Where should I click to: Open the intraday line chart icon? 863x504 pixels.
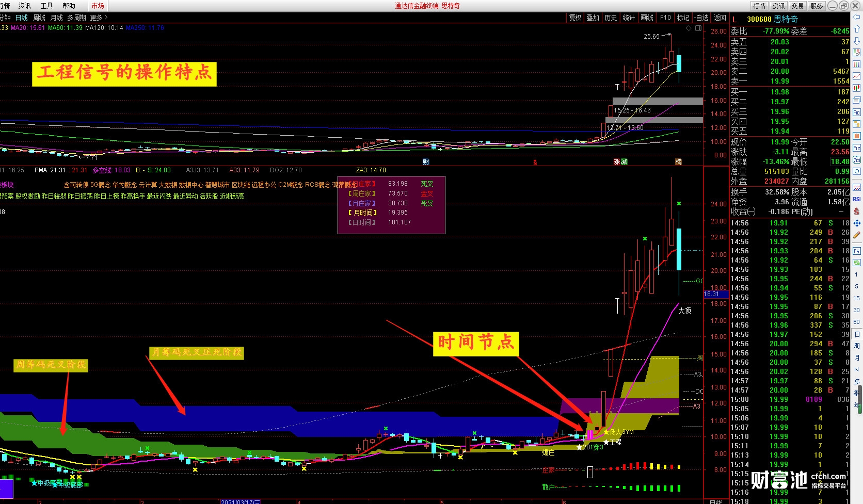tap(857, 76)
